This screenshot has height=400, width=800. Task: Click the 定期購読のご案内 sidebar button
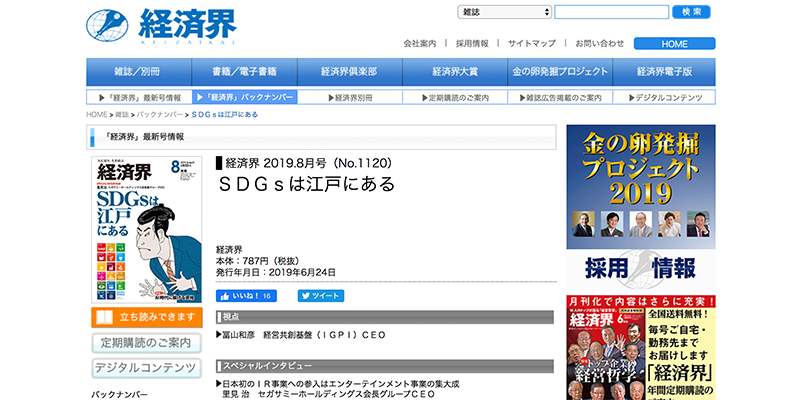[147, 343]
